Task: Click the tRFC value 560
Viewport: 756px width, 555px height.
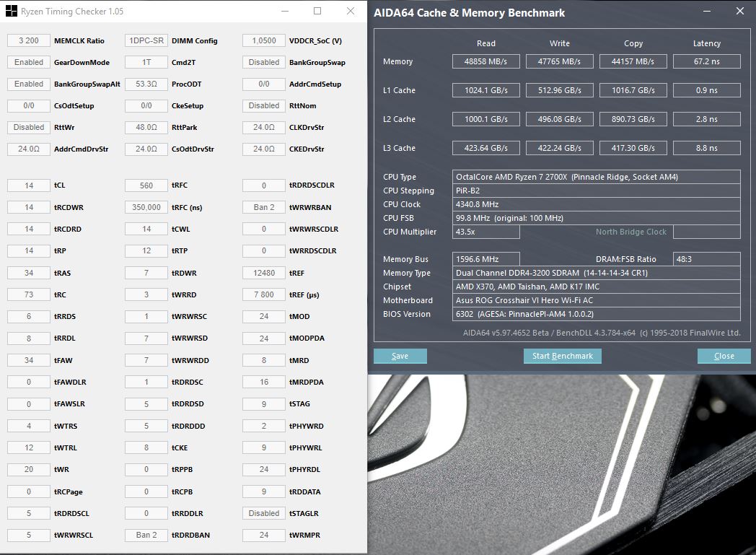Action: (146, 185)
